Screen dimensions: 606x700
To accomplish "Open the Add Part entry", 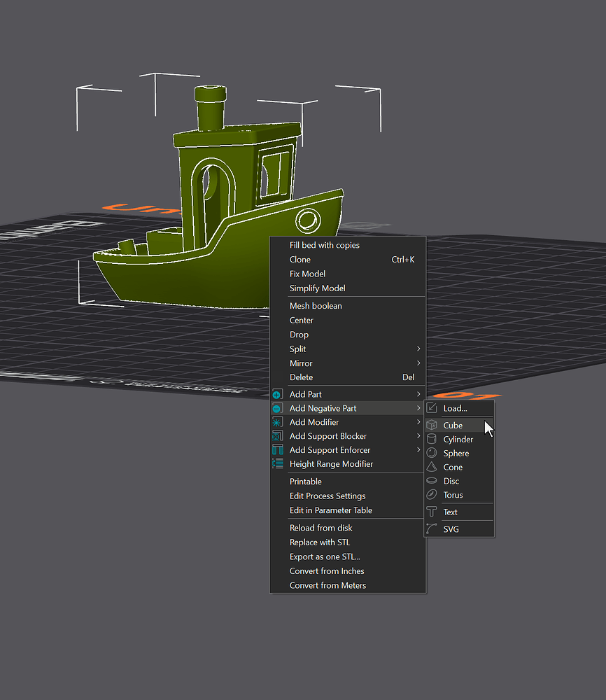I will coord(348,394).
